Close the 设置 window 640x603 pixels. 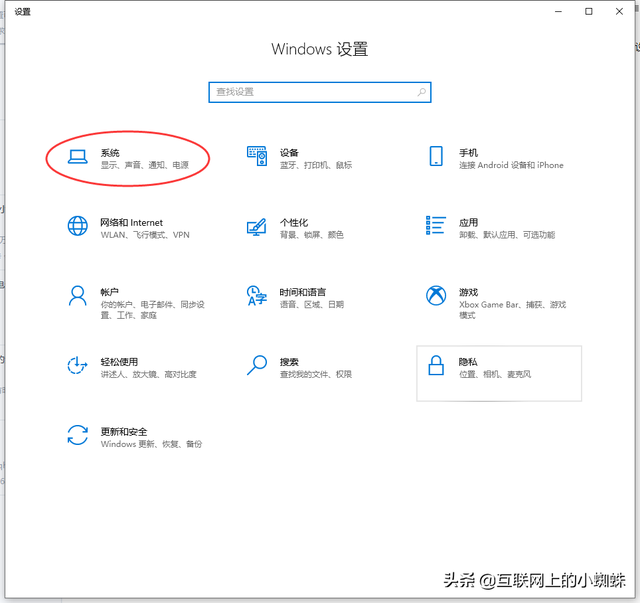(x=619, y=11)
